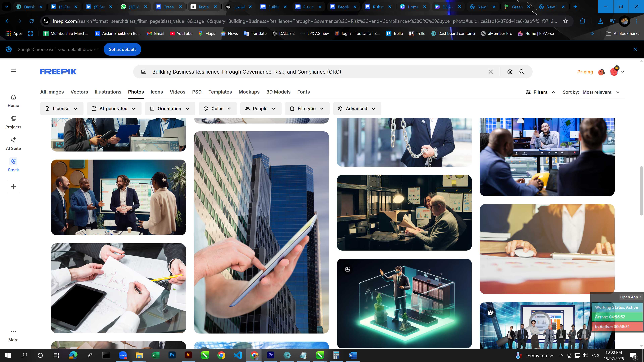Viewport: 644px width, 362px height.
Task: Open the DALL·E 2 bookmark
Action: (x=283, y=34)
